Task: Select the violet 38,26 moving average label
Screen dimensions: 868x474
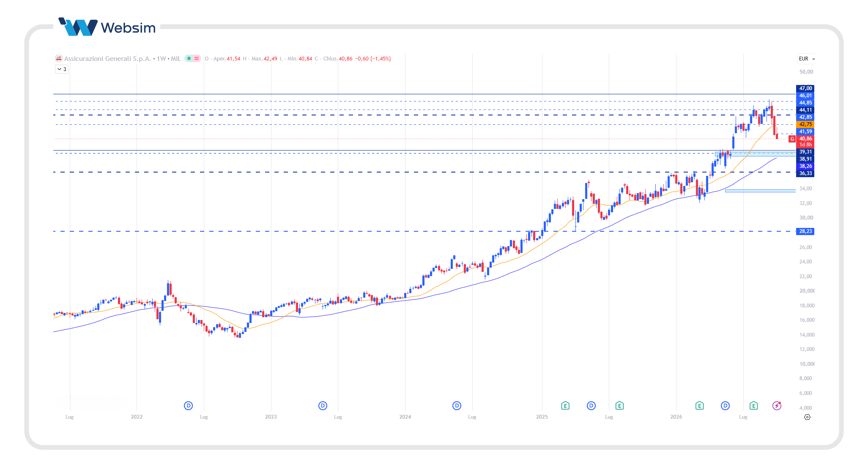Action: (x=805, y=166)
